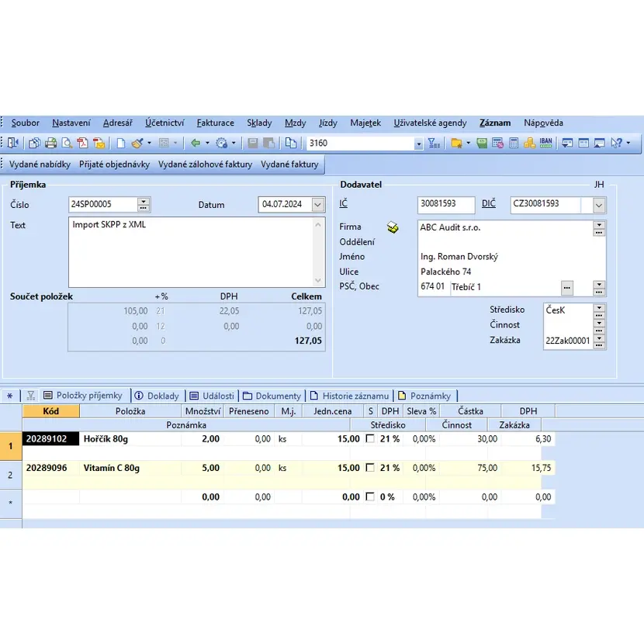This screenshot has width=644, height=644.
Task: Tick the S checkbox in the empty new row
Action: click(370, 497)
